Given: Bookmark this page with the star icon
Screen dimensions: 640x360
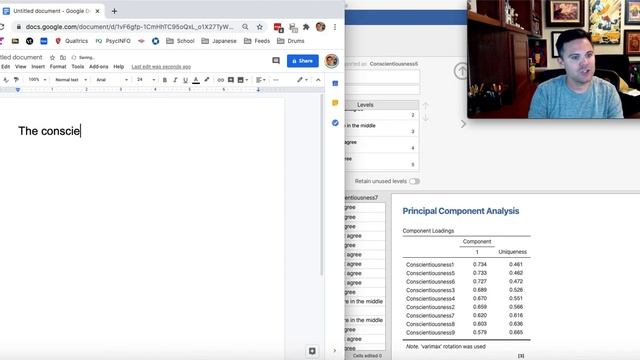Looking at the screenshot, I should [x=260, y=27].
